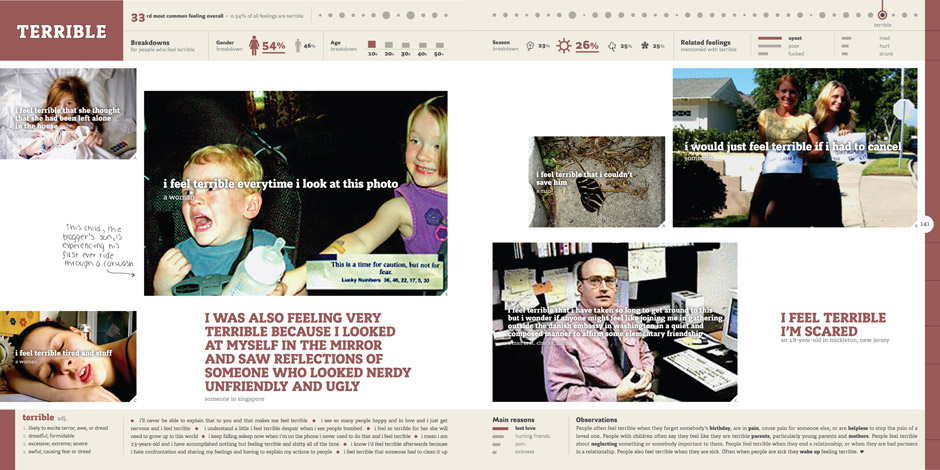The width and height of the screenshot is (940, 470).
Task: Select the spring flower season icon
Action: (530, 46)
